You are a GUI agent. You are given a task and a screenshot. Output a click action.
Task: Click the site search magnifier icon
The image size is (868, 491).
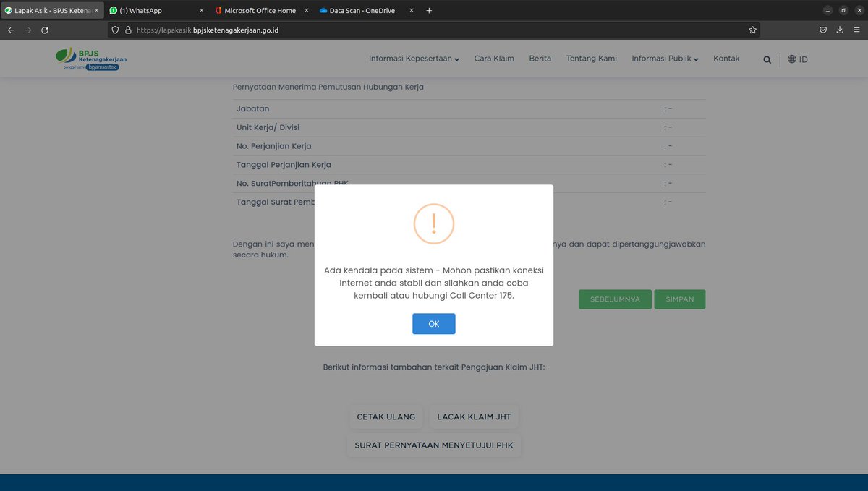point(767,60)
